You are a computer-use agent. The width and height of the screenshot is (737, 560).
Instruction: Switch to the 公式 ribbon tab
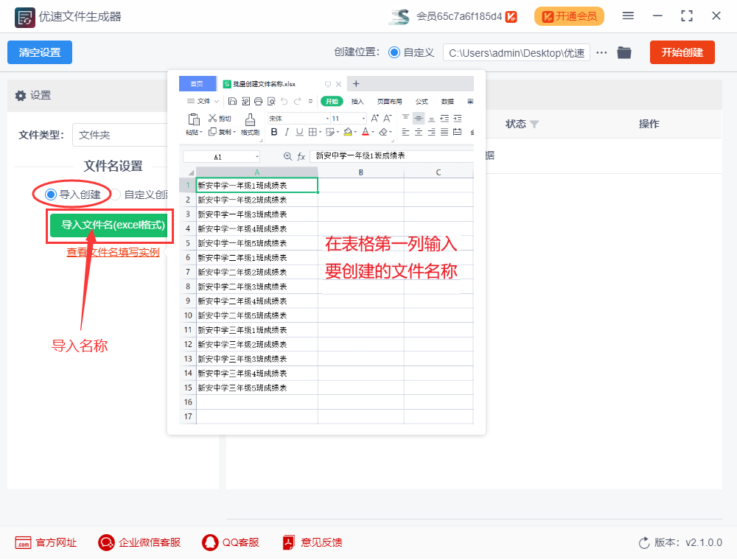[x=422, y=102]
